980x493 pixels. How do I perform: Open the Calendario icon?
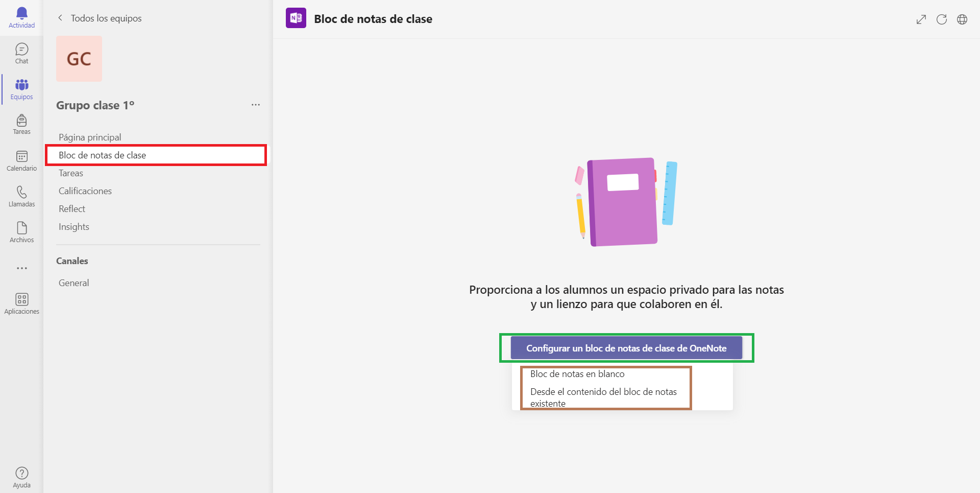21,161
